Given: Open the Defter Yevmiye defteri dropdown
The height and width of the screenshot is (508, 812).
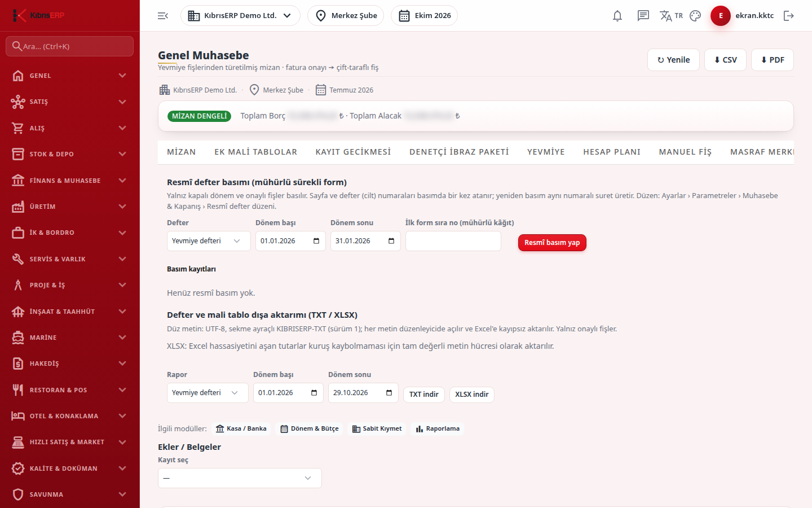Looking at the screenshot, I should coord(209,241).
